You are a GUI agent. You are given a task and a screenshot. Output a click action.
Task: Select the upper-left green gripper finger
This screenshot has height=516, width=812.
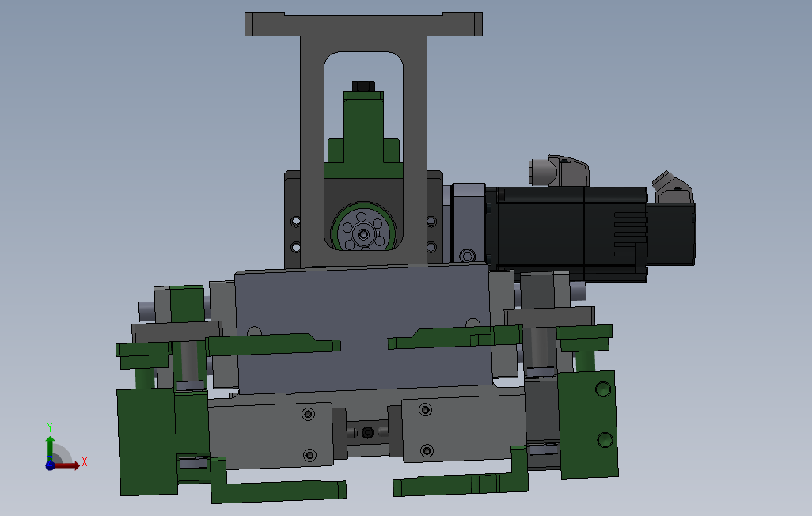[273, 344]
